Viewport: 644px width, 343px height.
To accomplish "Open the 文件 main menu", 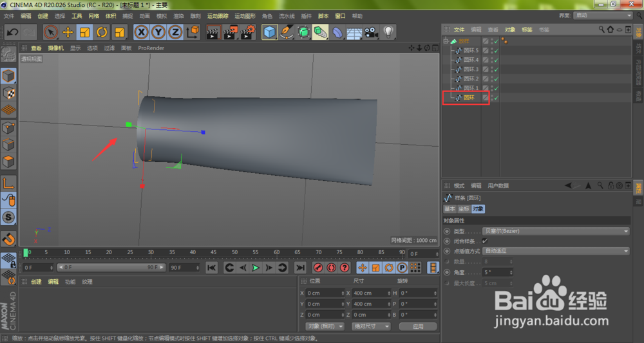I will pos(8,16).
